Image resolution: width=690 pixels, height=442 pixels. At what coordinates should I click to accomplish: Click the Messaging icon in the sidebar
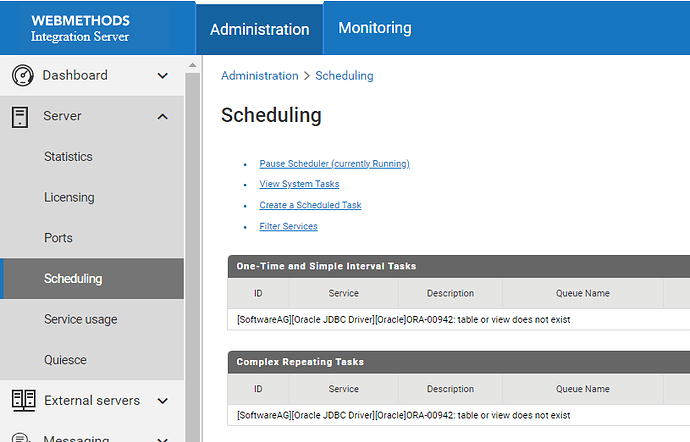point(21,438)
